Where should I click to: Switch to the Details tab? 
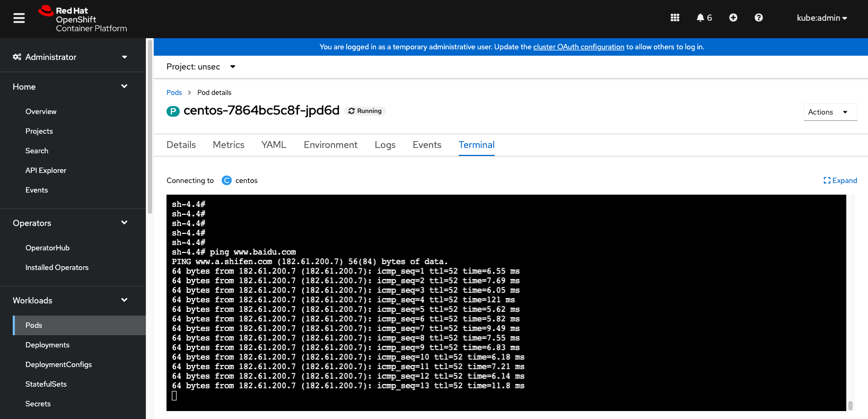pos(181,145)
